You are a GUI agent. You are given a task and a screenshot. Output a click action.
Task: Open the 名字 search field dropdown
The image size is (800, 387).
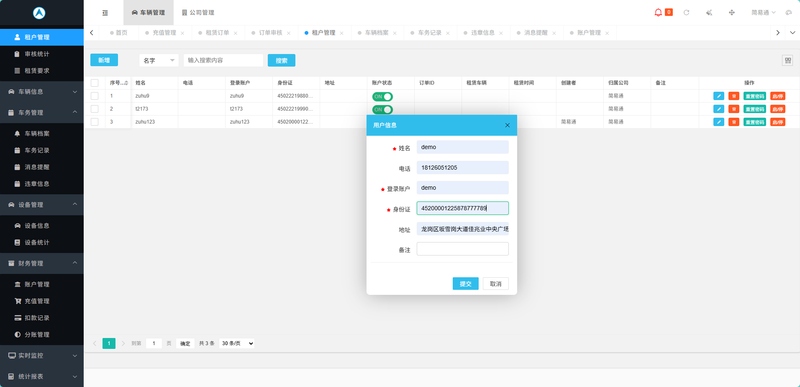pos(159,60)
